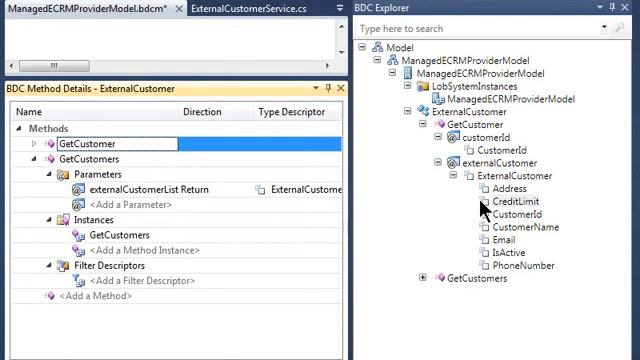
Task: Click the designer scrollbar right arrow
Action: coord(327,66)
